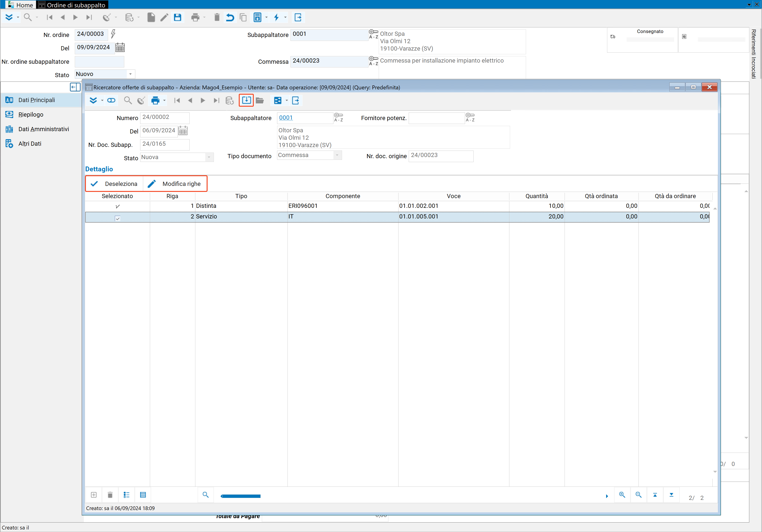The height and width of the screenshot is (532, 762).
Task: Zoom in icon in grid bottom bar
Action: point(622,495)
